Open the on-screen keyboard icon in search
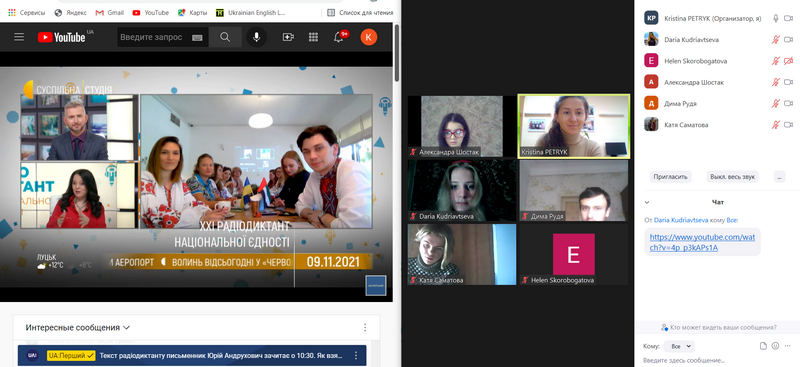Image resolution: width=800 pixels, height=367 pixels. coord(197,37)
